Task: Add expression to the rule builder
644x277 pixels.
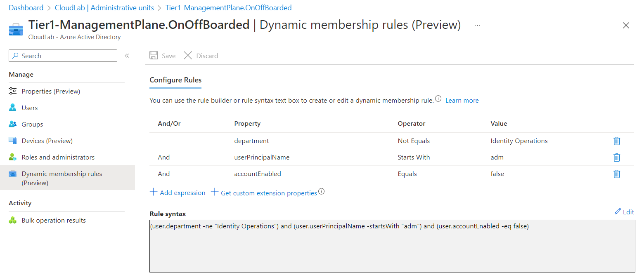Action: (178, 192)
